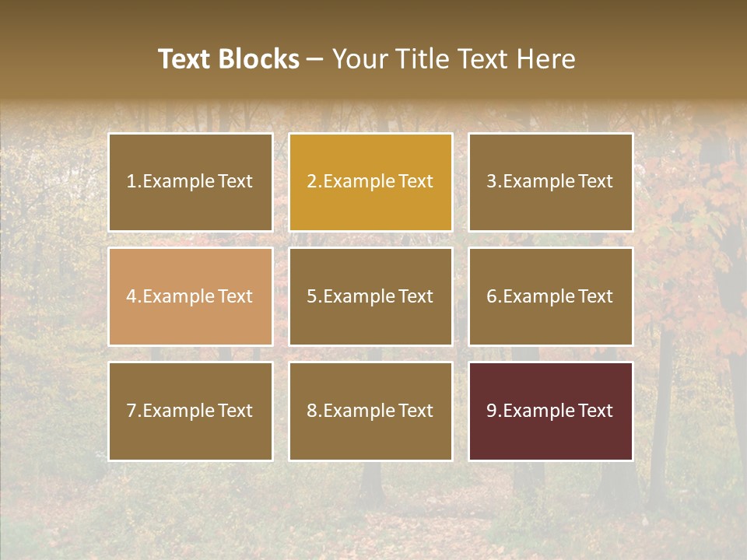Click the golden "2.Example Text" block
The image size is (747, 560).
coord(370,182)
